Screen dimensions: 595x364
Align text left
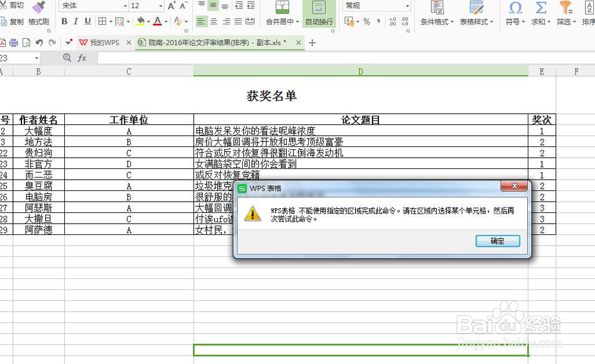(x=201, y=21)
